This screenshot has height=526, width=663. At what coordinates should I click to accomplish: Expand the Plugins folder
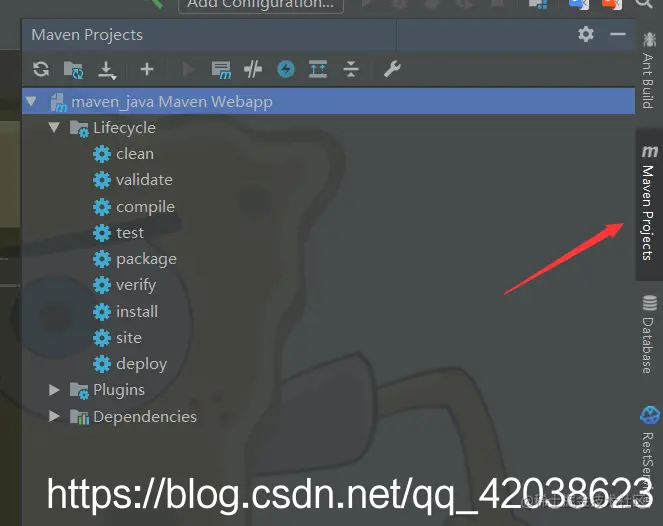[x=54, y=390]
